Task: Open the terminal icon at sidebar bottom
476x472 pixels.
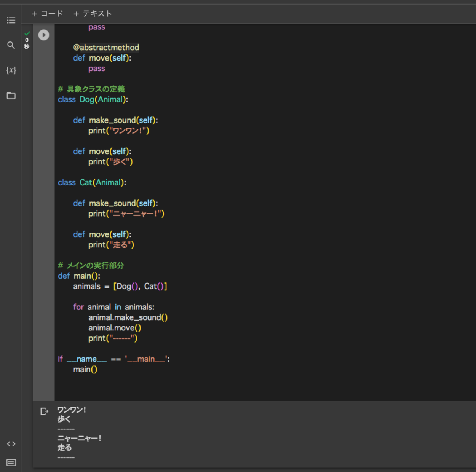Action: (11, 462)
